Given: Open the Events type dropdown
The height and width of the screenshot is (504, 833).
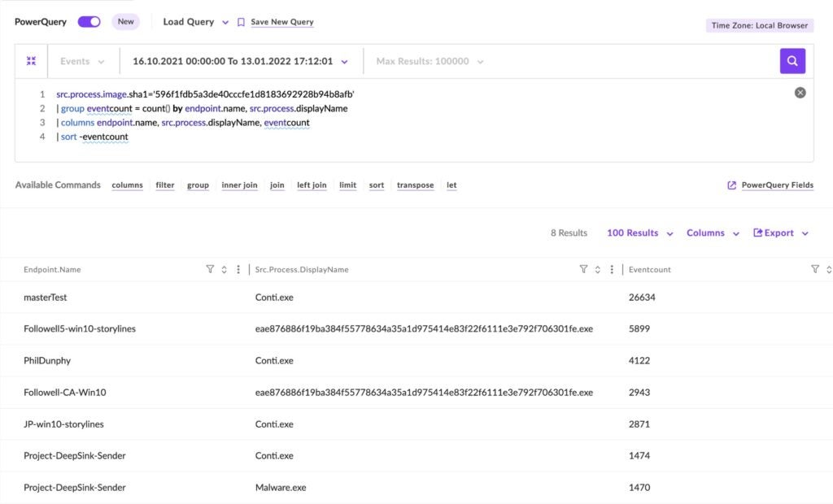Looking at the screenshot, I should tap(82, 61).
